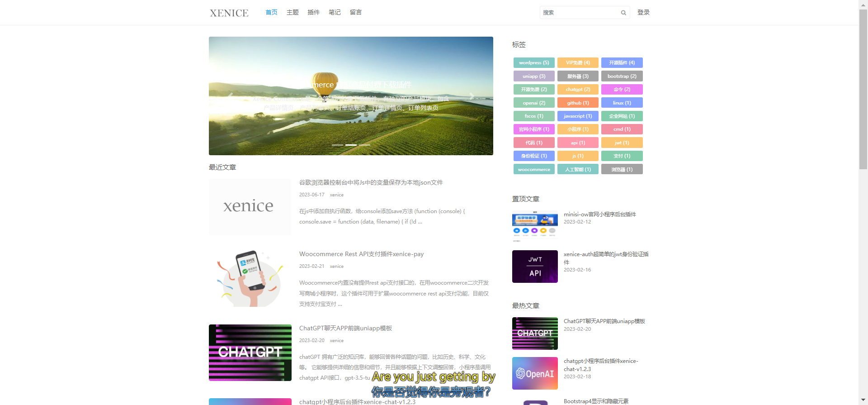
Task: Open hot article ChatGPT聊天APP前端uniapp模板 in sidebar
Action: 604,321
